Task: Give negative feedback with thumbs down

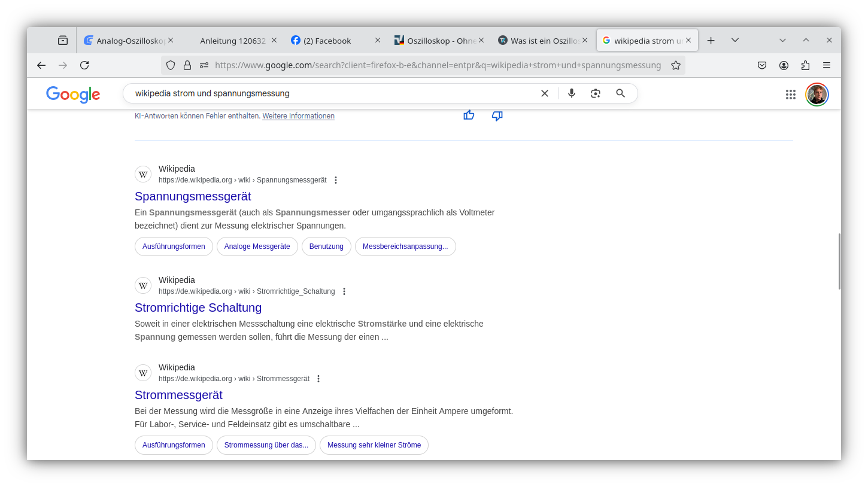Action: click(x=497, y=116)
